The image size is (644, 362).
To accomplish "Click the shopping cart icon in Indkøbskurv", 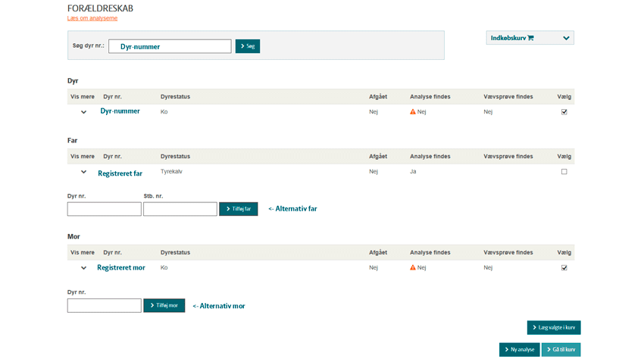I will tap(530, 38).
